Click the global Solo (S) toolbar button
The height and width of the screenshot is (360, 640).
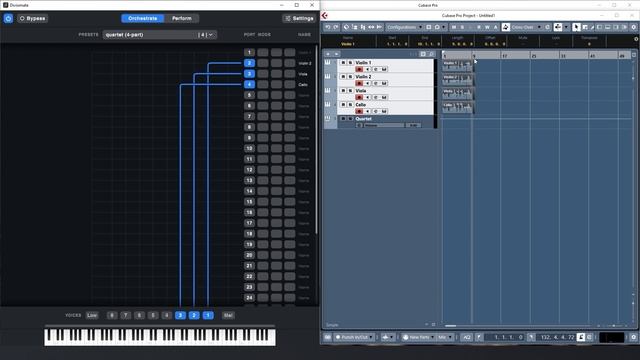(462, 27)
